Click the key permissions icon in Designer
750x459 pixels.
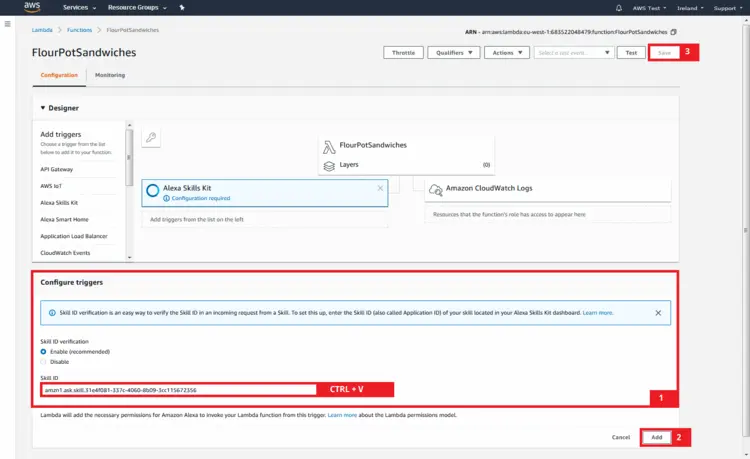pos(151,138)
